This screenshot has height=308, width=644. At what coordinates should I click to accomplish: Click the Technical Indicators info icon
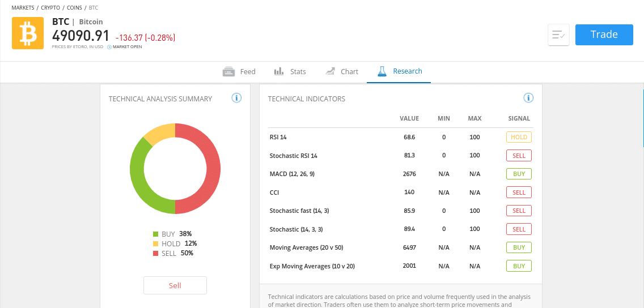pos(528,98)
